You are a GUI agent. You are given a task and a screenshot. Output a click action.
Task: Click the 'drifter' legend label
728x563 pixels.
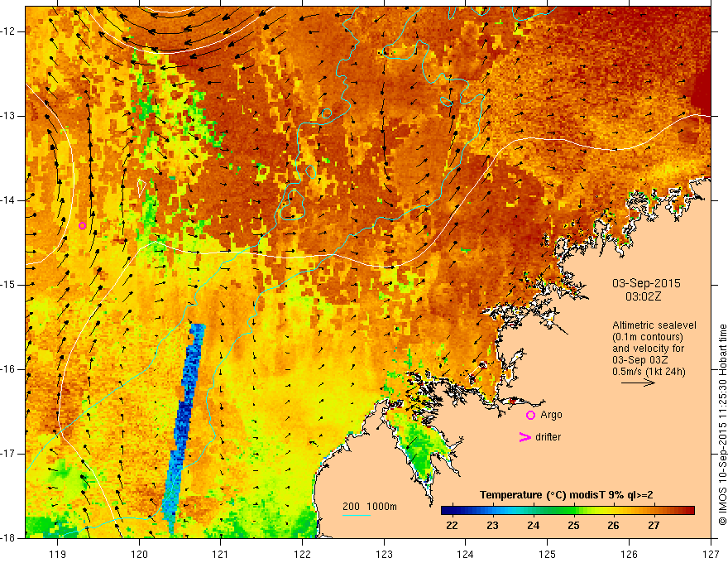(548, 437)
